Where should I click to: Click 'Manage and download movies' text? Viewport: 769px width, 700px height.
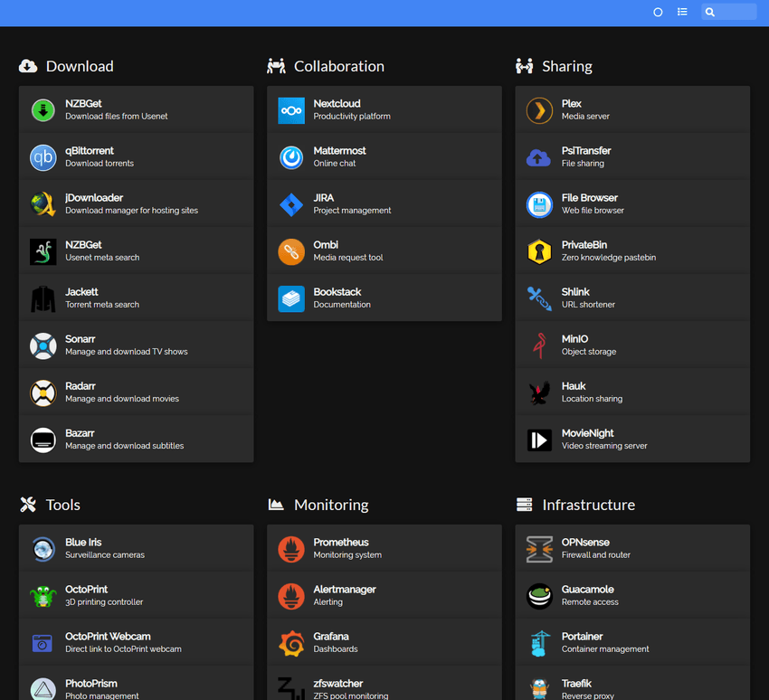click(x=122, y=399)
